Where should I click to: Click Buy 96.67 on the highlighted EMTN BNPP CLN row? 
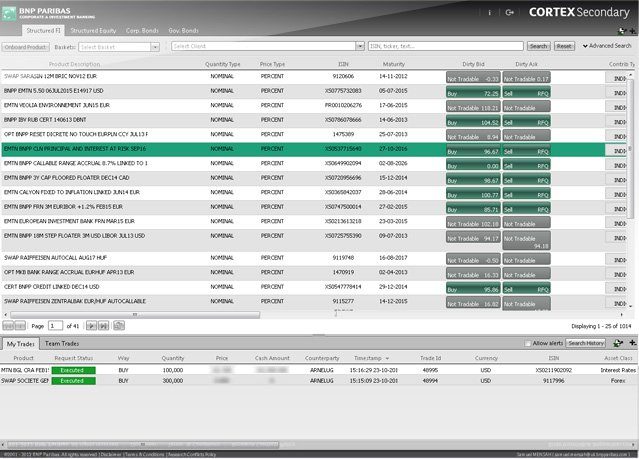tap(473, 150)
